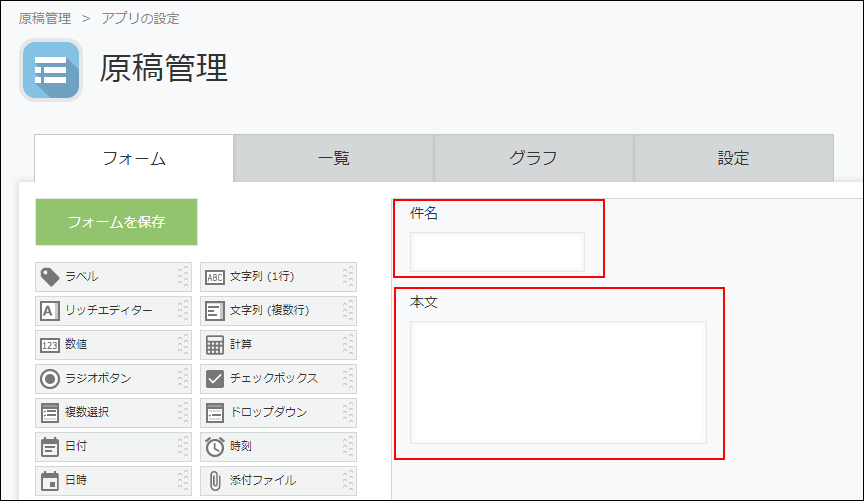Screen dimensions: 864x501
Task: Choose the 時刻 clock icon
Action: tap(215, 447)
